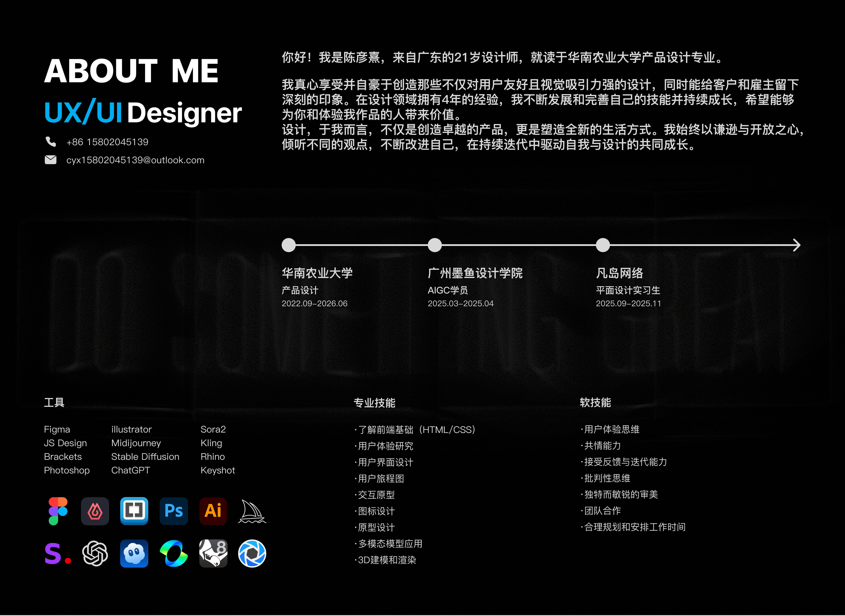Click the timeline dot above 广州墨鱼设计学院
Viewport: 845px width, 616px height.
coord(434,245)
